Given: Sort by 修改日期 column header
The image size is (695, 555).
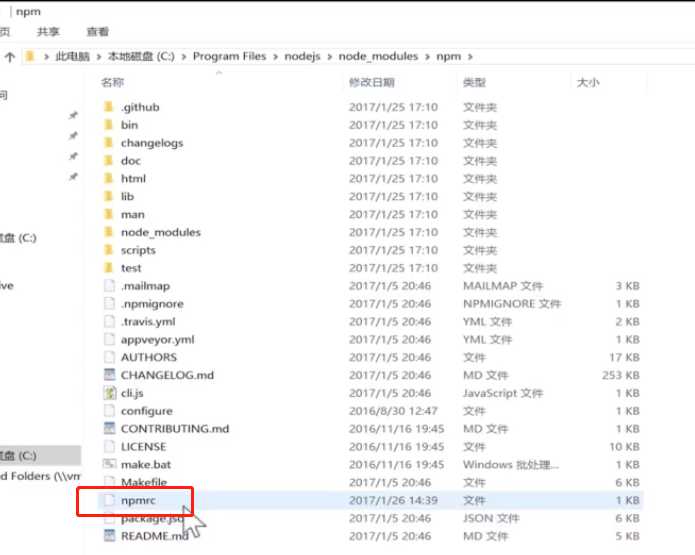Looking at the screenshot, I should [371, 82].
